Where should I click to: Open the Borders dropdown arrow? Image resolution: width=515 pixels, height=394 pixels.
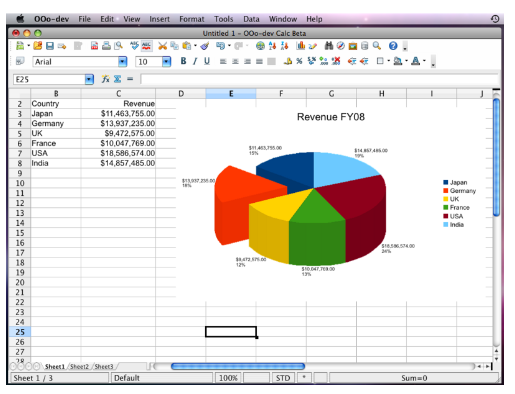[388, 61]
